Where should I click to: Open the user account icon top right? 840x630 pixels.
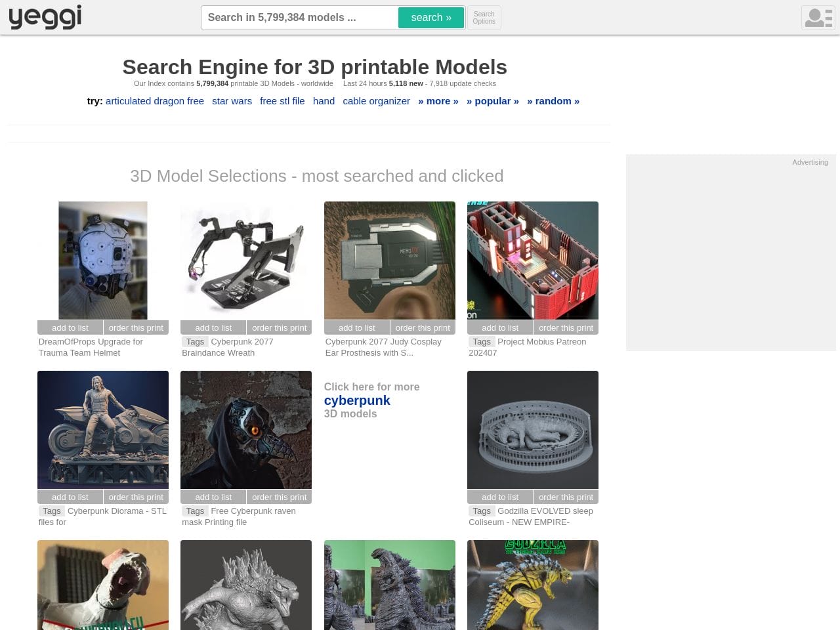click(x=818, y=17)
